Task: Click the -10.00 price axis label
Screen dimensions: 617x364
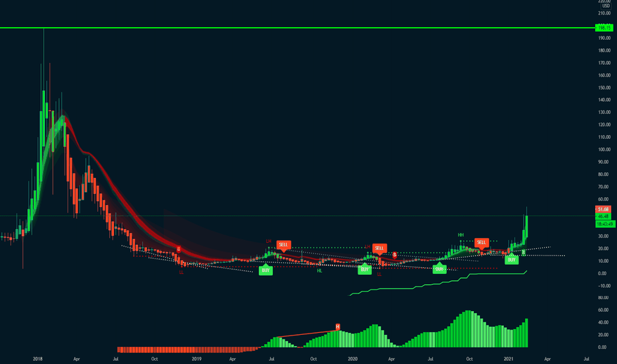Action: [604, 286]
